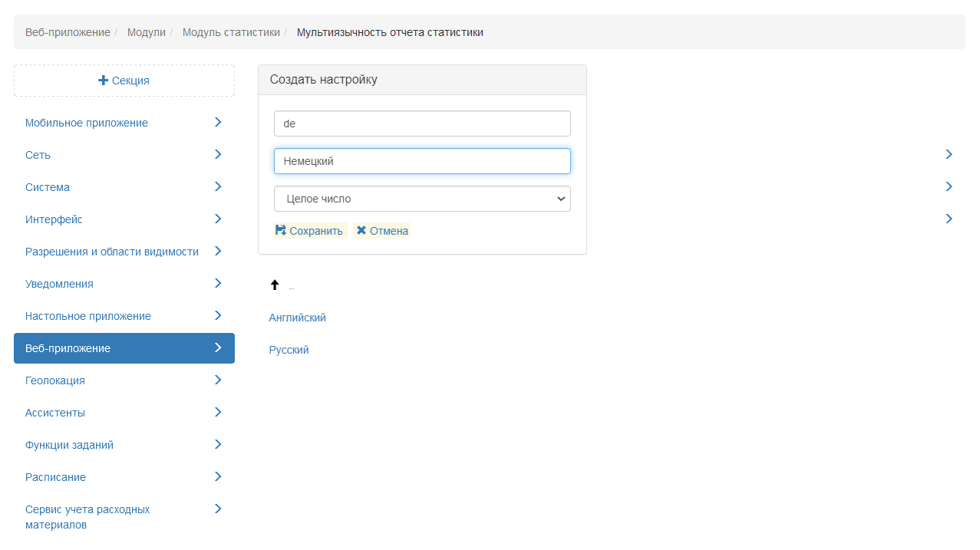Click chevron next to Ассистенты
The height and width of the screenshot is (550, 980).
pos(218,412)
